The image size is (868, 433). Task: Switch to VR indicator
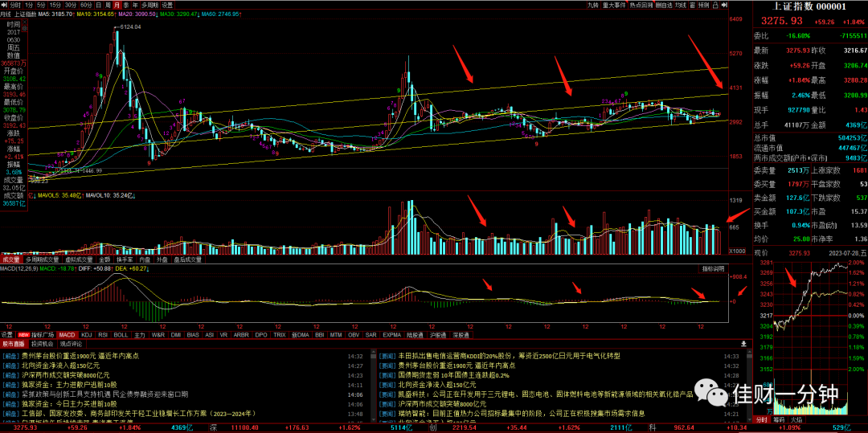[223, 335]
